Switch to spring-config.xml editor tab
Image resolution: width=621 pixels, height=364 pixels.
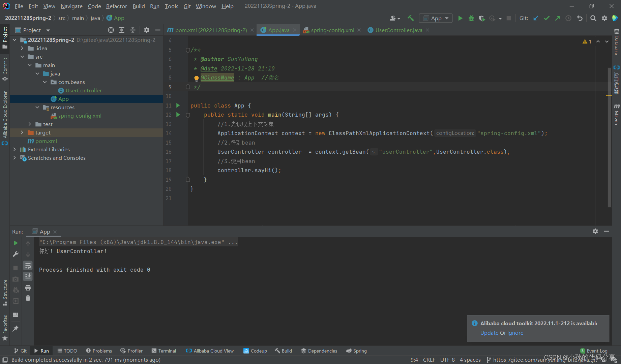click(332, 30)
